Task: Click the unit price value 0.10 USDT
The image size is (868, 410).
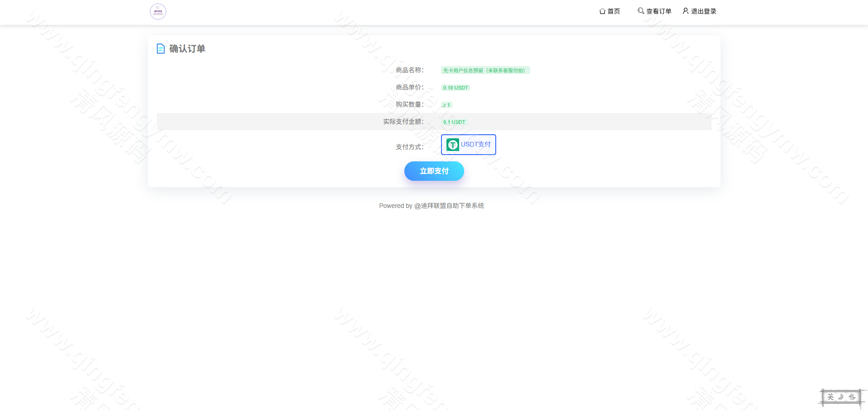Action: click(455, 88)
